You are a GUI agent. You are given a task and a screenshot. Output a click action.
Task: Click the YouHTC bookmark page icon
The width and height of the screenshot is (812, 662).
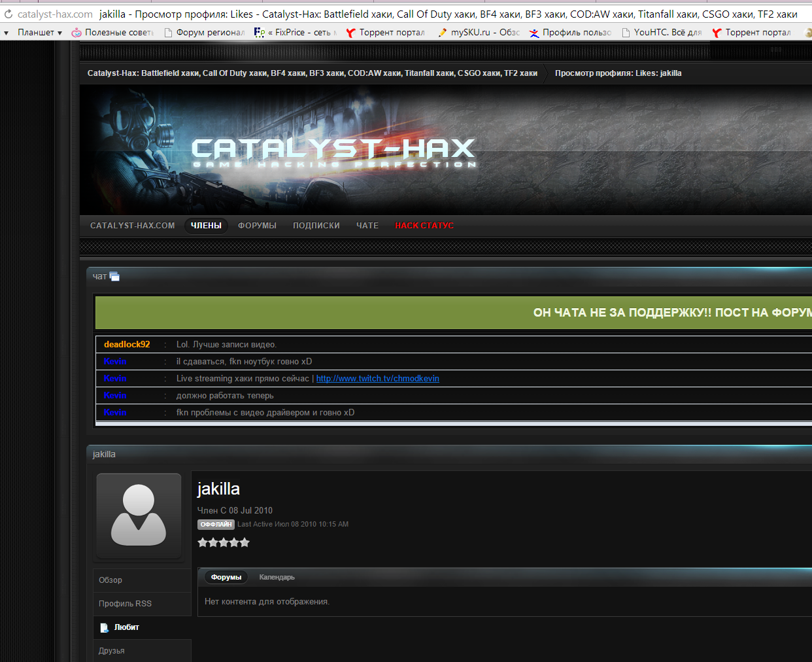(626, 32)
